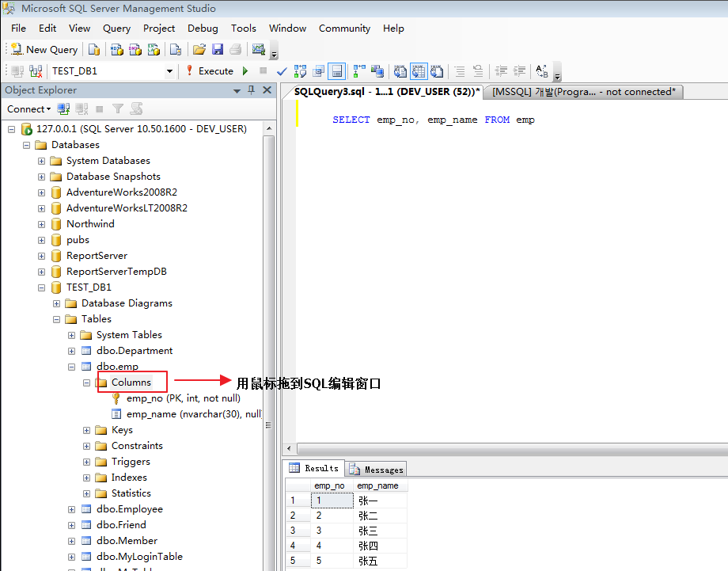Toggle Include Actual Execution Plan icon

359,71
